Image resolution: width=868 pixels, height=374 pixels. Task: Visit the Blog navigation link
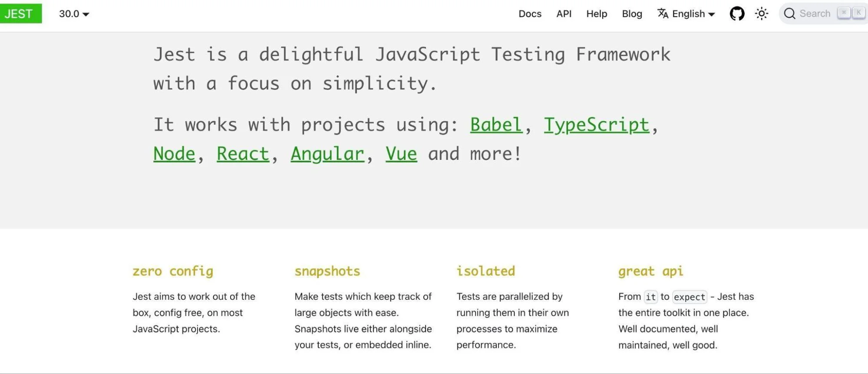coord(632,14)
